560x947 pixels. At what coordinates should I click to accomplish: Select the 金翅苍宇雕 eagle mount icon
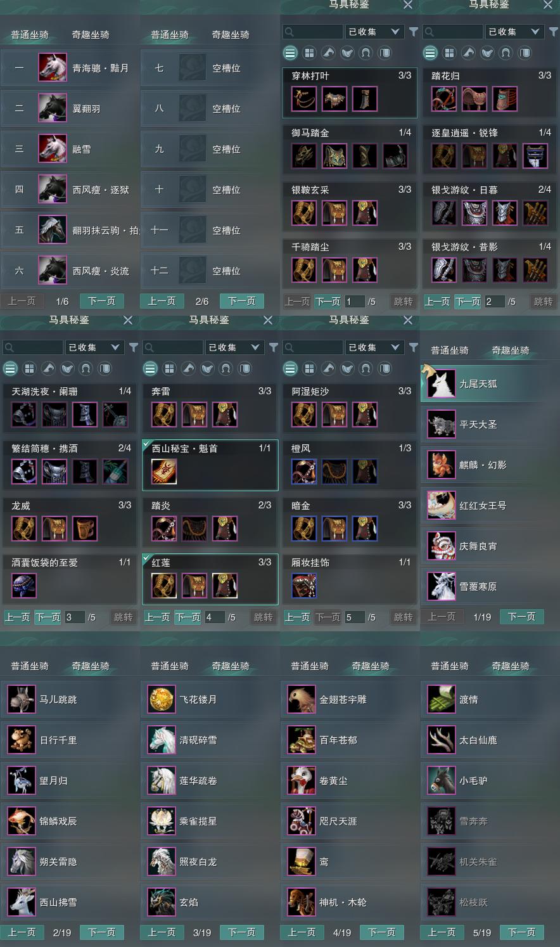(x=301, y=699)
